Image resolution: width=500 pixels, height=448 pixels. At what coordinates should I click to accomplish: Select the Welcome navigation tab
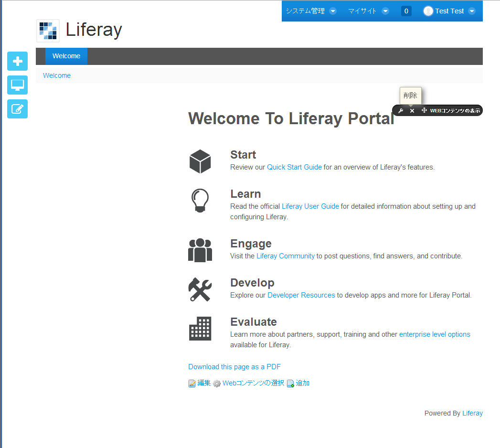coord(66,56)
